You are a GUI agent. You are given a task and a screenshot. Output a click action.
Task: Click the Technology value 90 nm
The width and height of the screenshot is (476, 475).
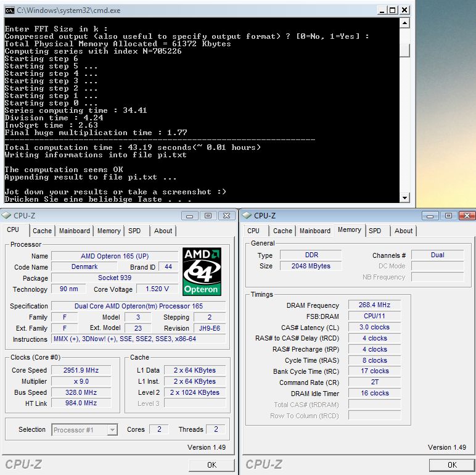(68, 289)
